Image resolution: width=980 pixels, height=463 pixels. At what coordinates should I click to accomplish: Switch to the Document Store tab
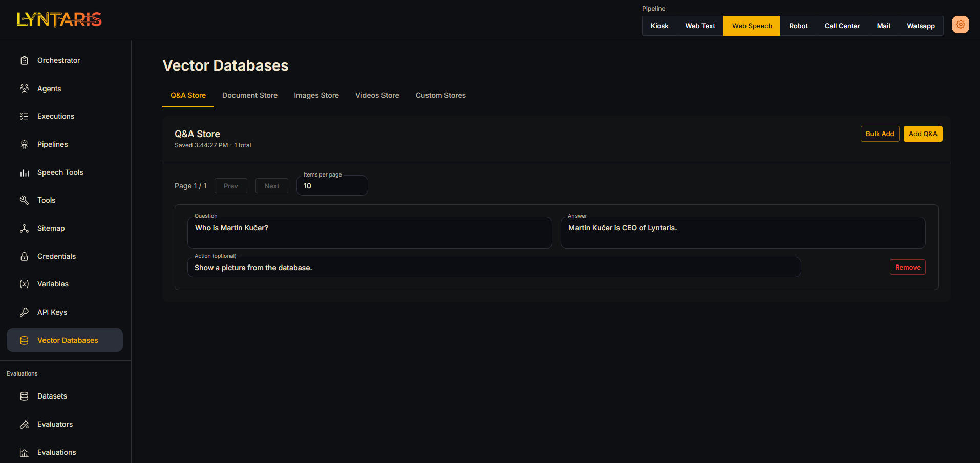point(249,95)
